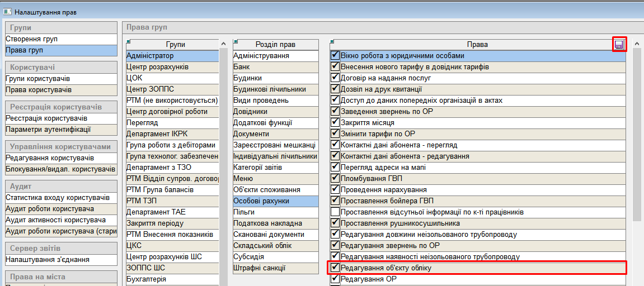Enable 'Проставлення відсутньої інформації по к-ті працівників'
The height and width of the screenshot is (286, 644).
tap(335, 212)
